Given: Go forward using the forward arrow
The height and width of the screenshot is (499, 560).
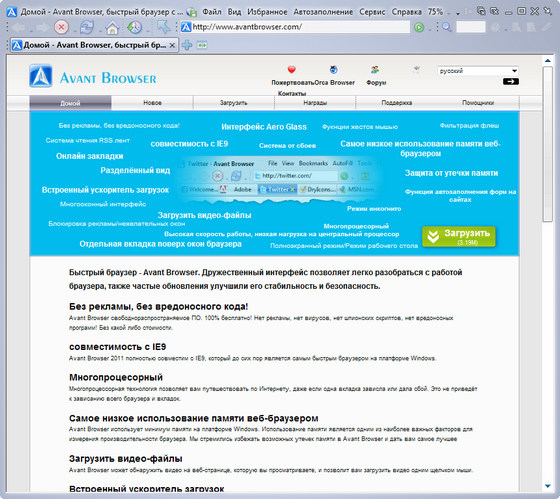Looking at the screenshot, I should click(x=43, y=27).
